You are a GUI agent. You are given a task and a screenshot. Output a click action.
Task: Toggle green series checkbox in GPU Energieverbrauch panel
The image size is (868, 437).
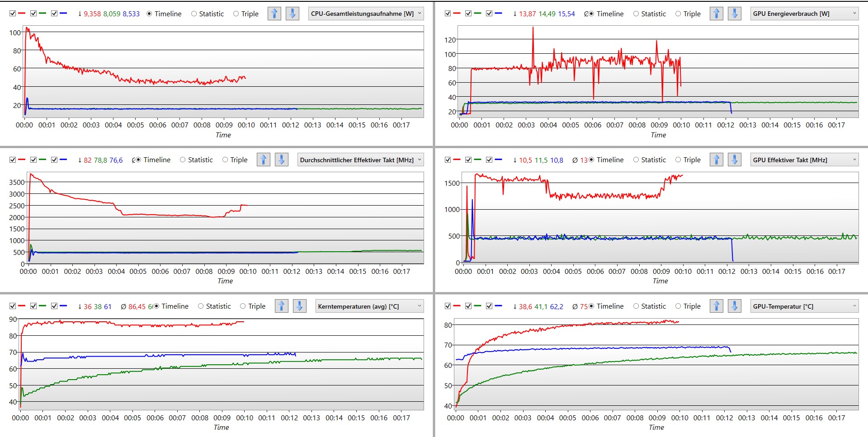coord(468,14)
